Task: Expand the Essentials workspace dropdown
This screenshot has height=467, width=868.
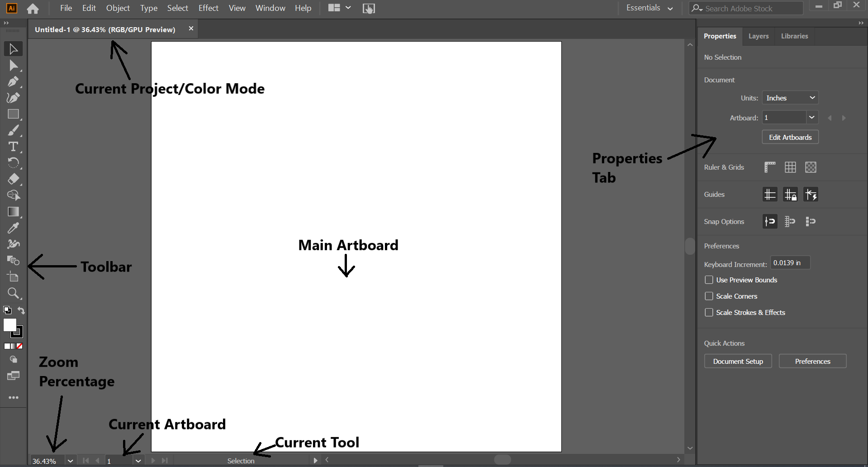Action: click(650, 8)
